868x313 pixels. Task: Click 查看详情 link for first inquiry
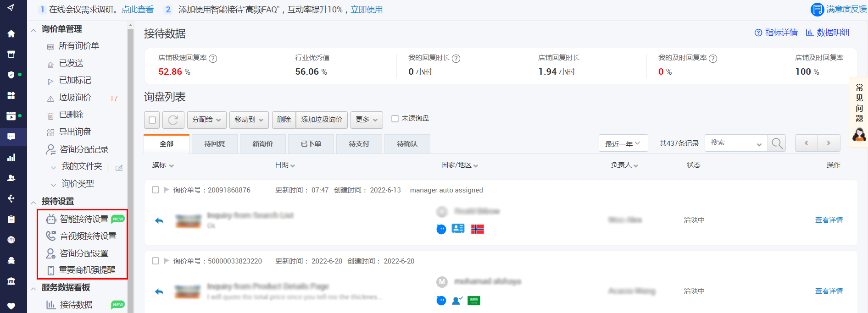pyautogui.click(x=829, y=220)
